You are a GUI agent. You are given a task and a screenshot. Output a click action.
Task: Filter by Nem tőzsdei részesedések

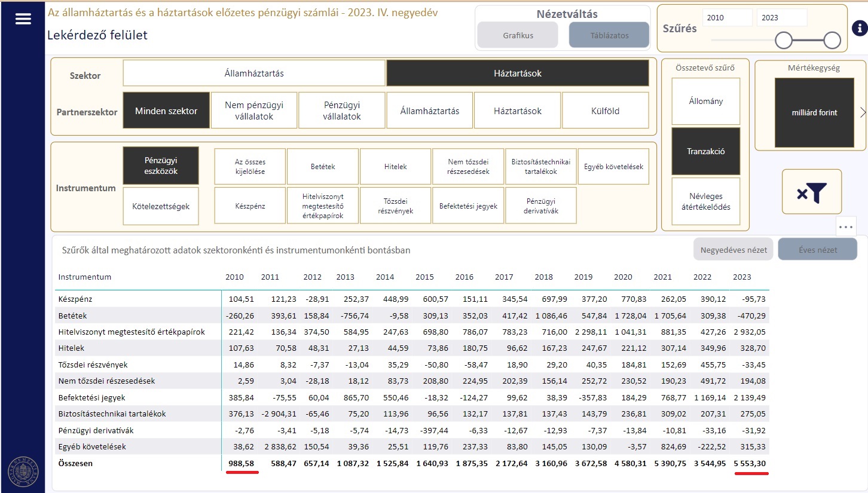pyautogui.click(x=468, y=167)
